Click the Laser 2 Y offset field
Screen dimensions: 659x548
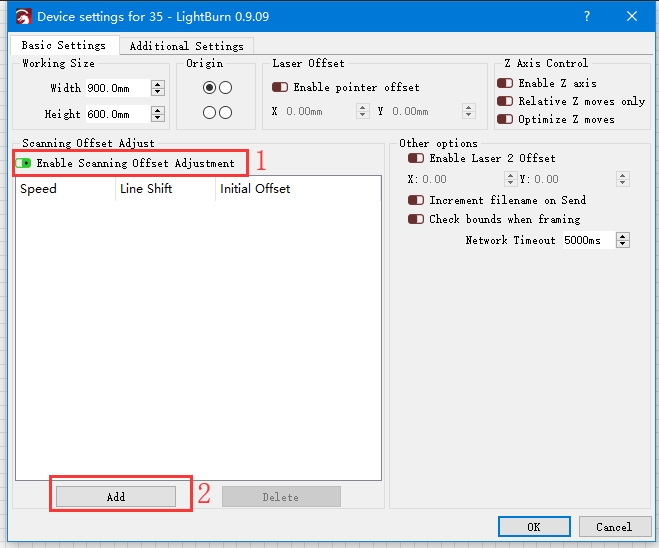[x=573, y=179]
